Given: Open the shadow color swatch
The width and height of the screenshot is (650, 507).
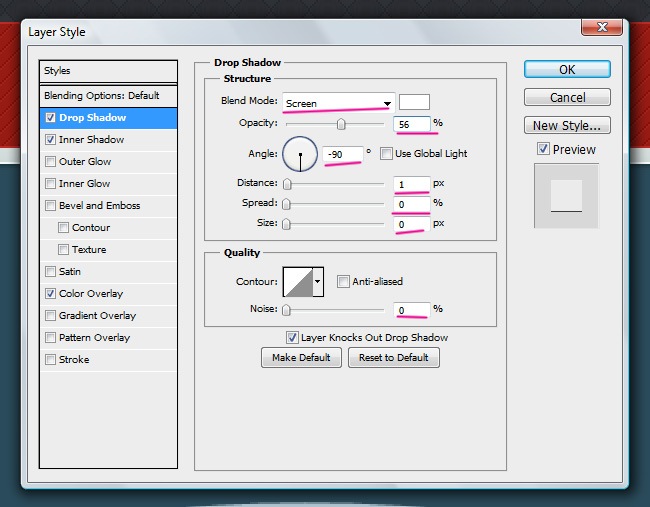Looking at the screenshot, I should (x=414, y=102).
